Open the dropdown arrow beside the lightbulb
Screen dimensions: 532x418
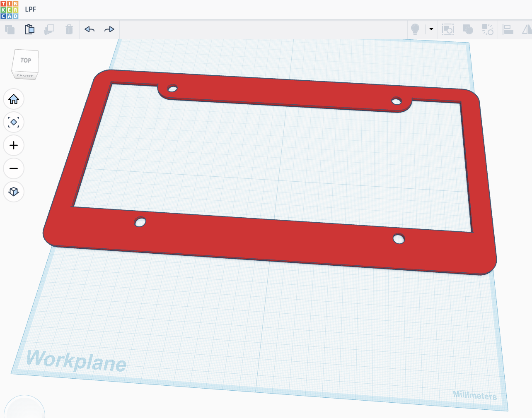[x=431, y=29]
